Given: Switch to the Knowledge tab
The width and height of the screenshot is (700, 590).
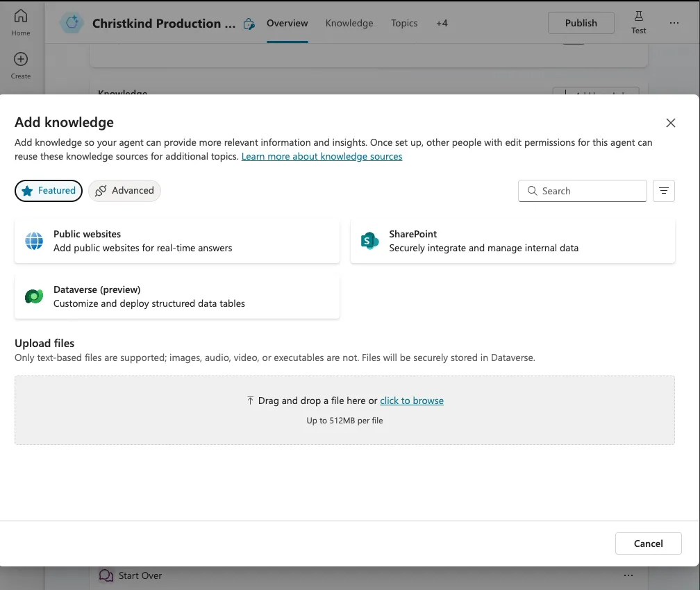Looking at the screenshot, I should pos(349,23).
